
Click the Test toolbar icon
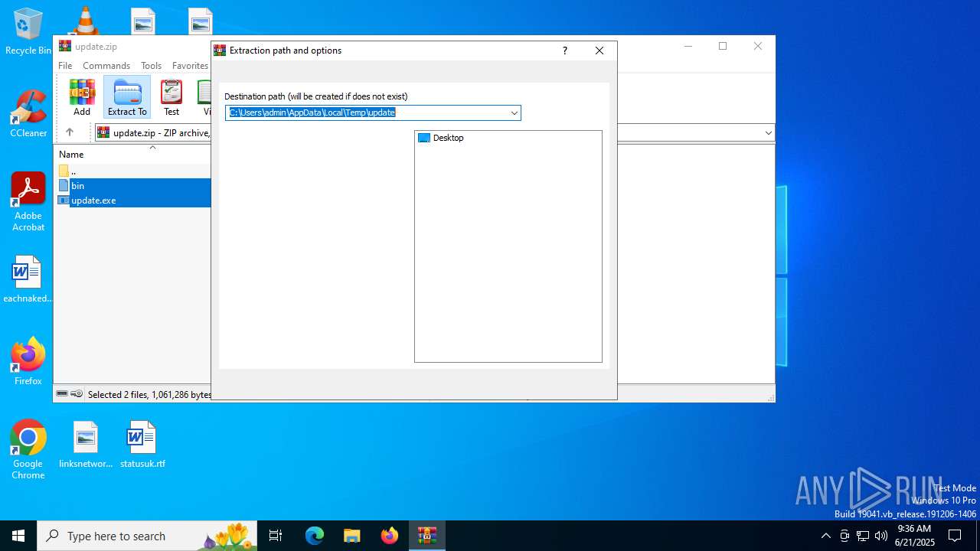tap(171, 97)
